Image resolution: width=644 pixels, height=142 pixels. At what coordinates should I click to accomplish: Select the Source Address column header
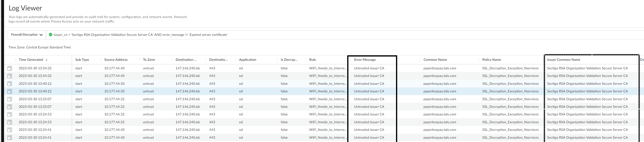coord(116,60)
